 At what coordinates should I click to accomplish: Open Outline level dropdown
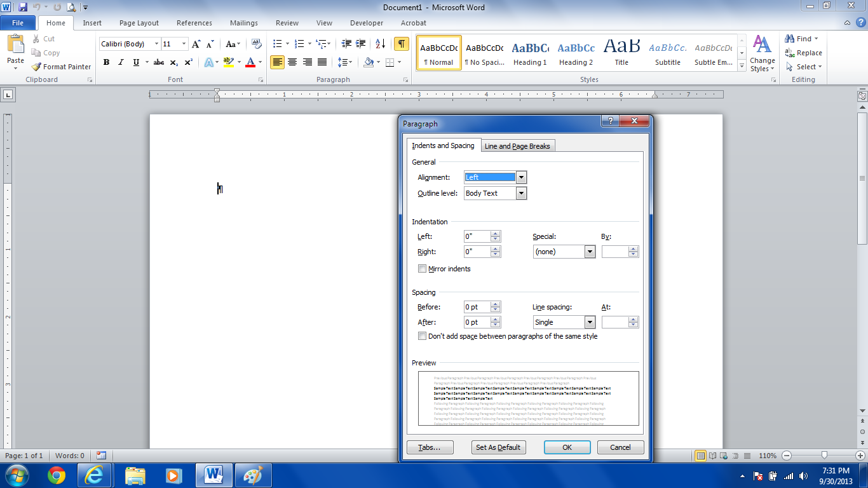pyautogui.click(x=522, y=193)
